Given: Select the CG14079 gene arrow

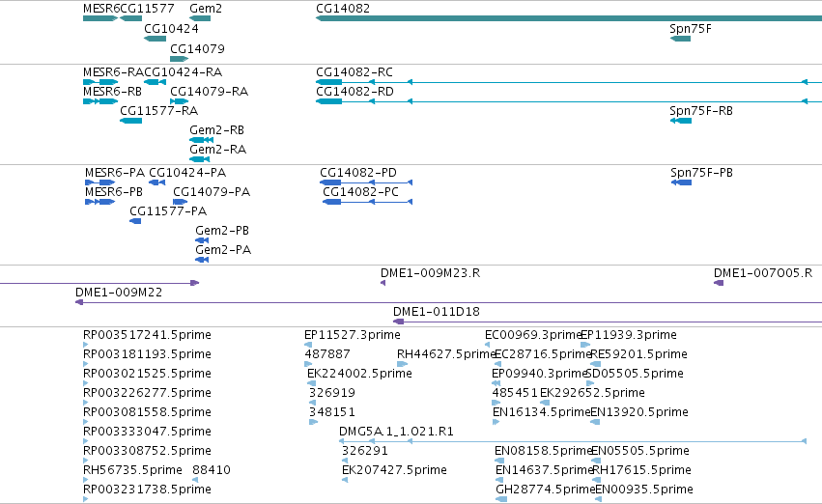Looking at the screenshot, I should [x=179, y=59].
